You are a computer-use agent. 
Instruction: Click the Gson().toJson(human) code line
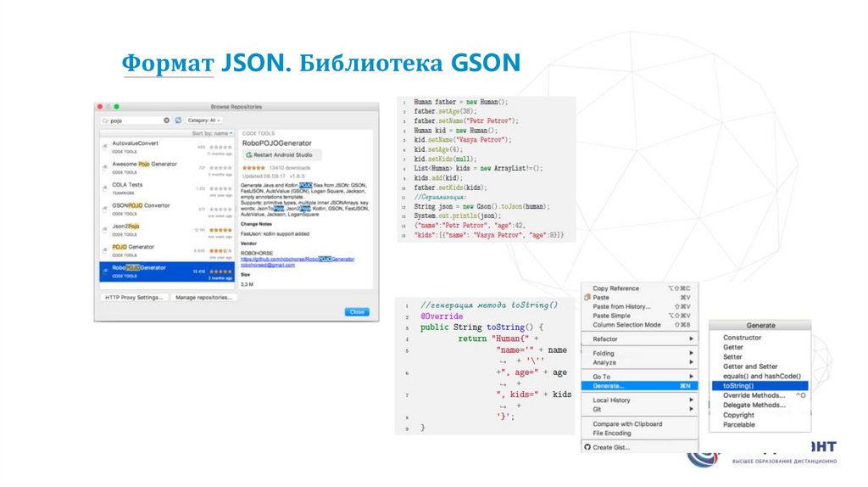coord(482,207)
